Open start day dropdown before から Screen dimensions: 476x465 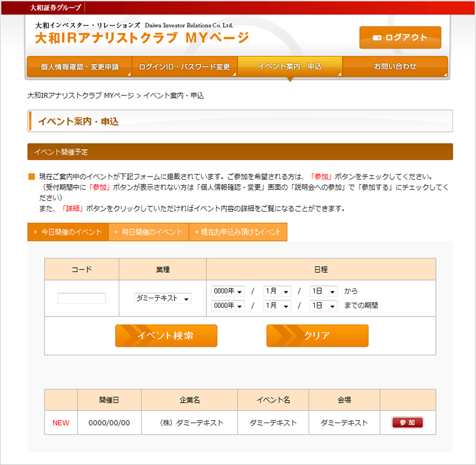[324, 291]
